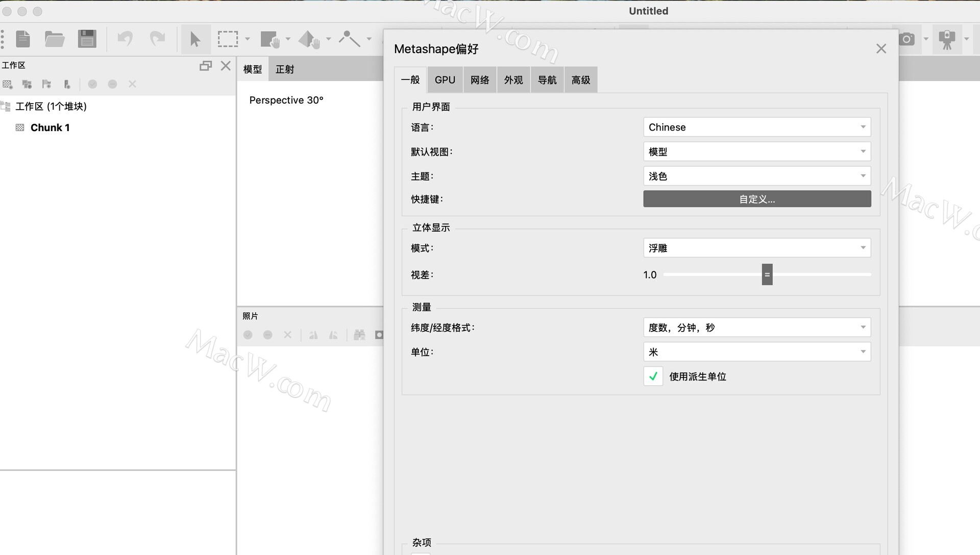Image resolution: width=980 pixels, height=555 pixels.
Task: Click Remove items X in workspace toolbar
Action: coord(132,84)
